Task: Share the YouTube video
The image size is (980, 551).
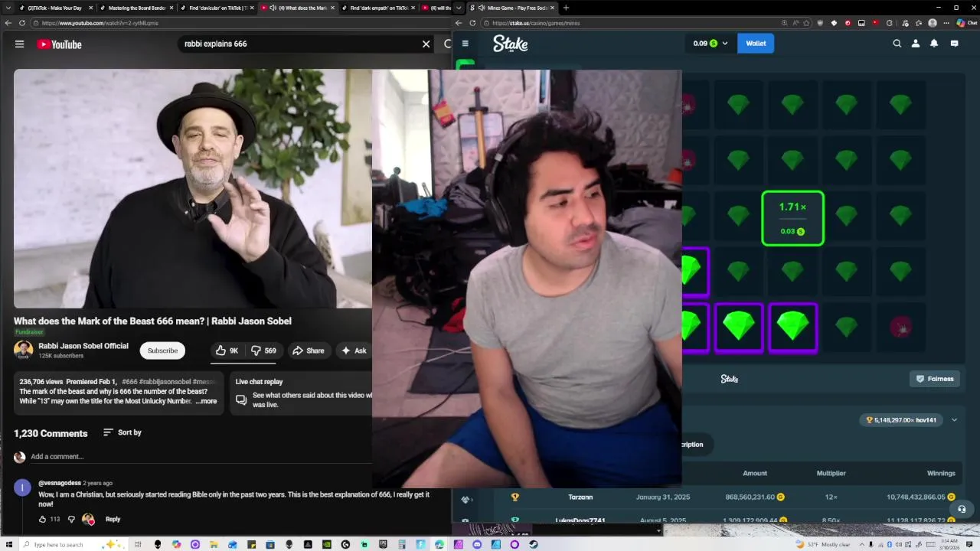Action: pos(308,350)
